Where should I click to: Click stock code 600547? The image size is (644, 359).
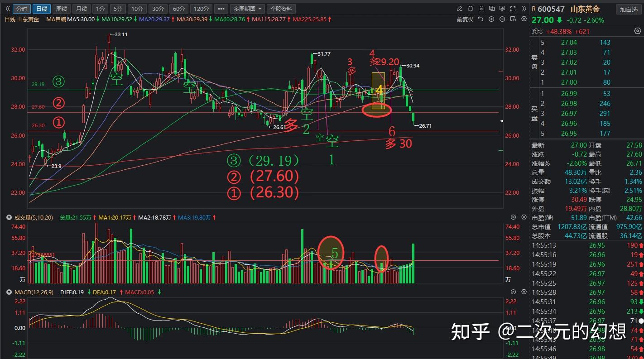pos(551,9)
